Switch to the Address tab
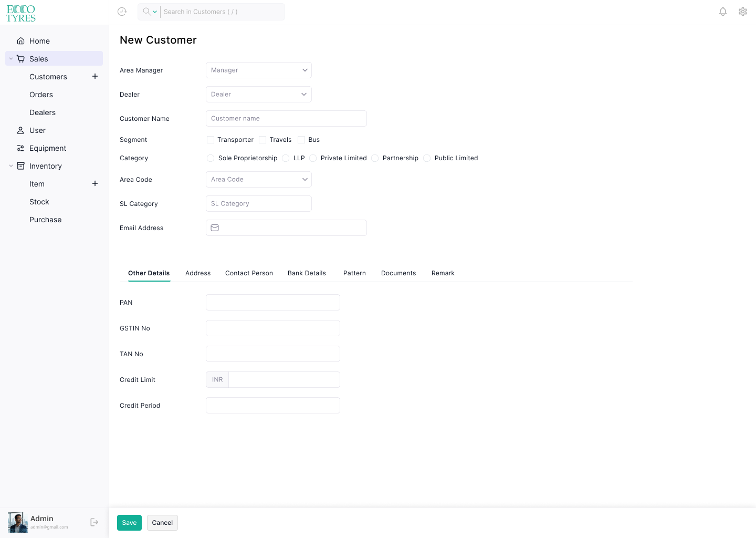This screenshot has height=538, width=756. pos(198,273)
